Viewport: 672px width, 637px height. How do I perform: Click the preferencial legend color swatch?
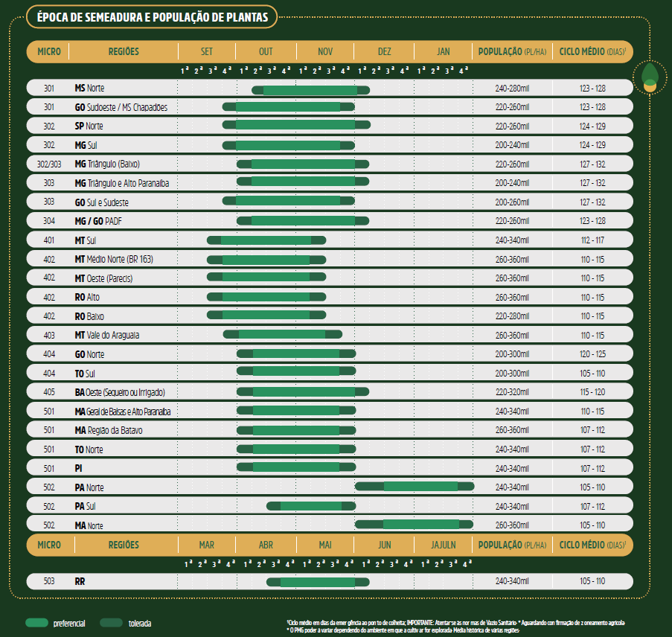click(37, 622)
